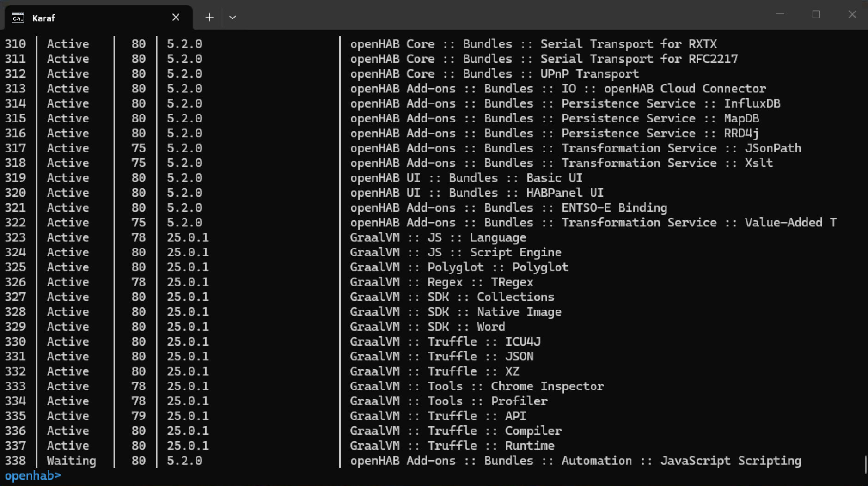
Task: Click start level 78 of bundle 326
Action: point(138,282)
